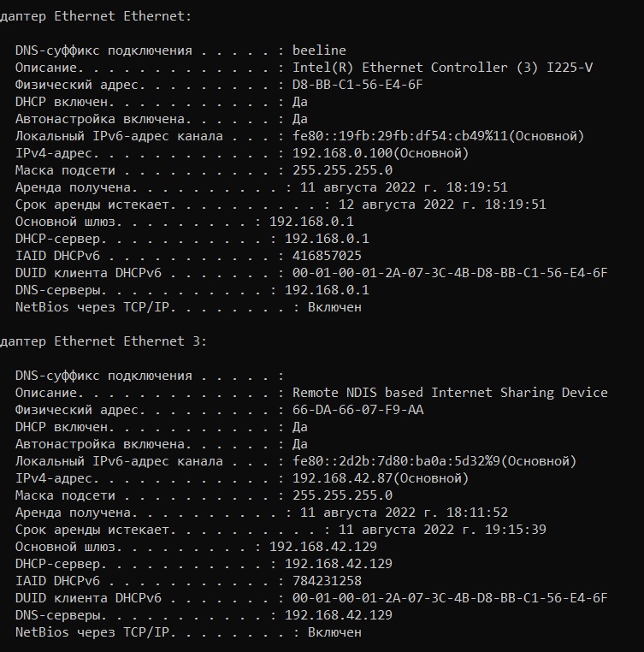Click physical address 66-DA-66-07-F9-AA

tap(358, 410)
